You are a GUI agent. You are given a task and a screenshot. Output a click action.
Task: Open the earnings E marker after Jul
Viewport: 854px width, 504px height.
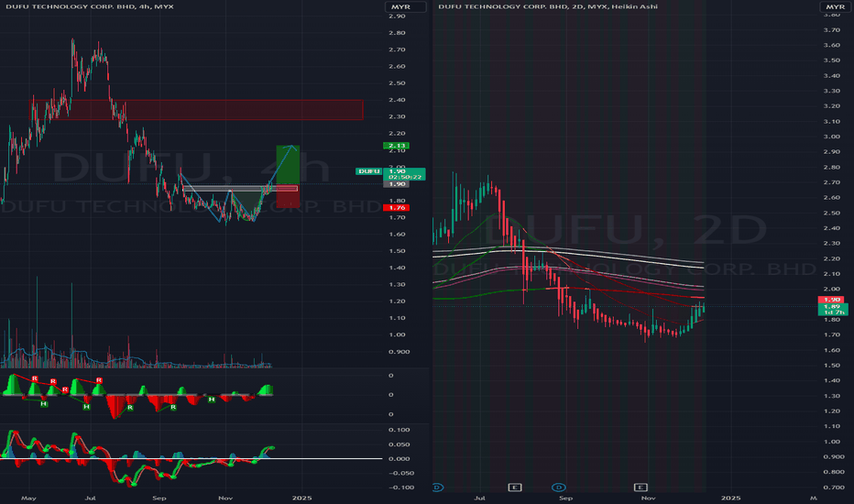515,488
